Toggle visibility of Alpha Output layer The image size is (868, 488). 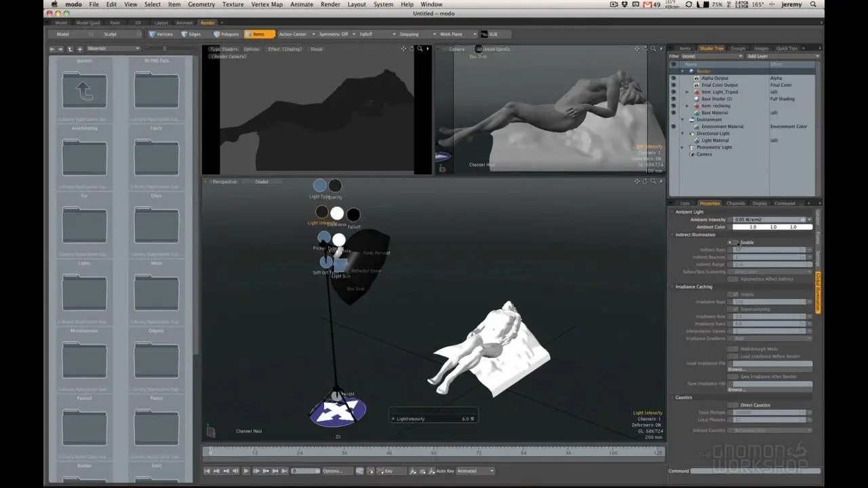[673, 78]
